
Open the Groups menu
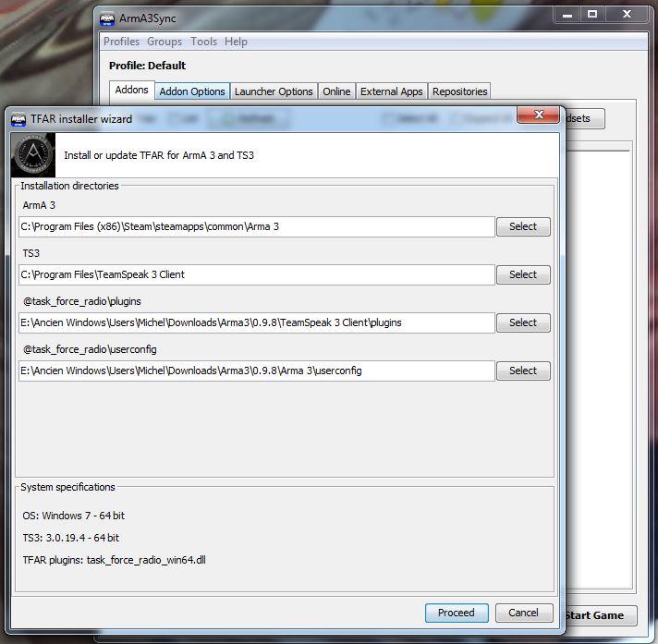coord(164,42)
